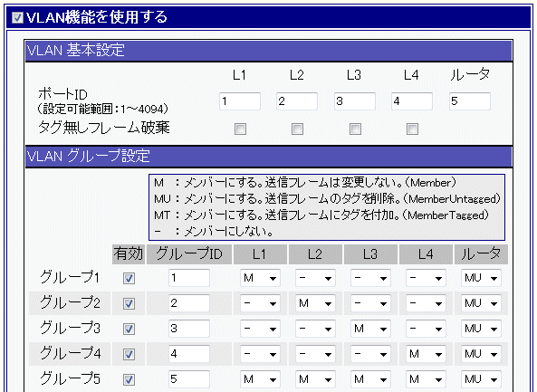Expand the L4 dropdown in グループ4 row
The width and height of the screenshot is (537, 392).
click(426, 354)
